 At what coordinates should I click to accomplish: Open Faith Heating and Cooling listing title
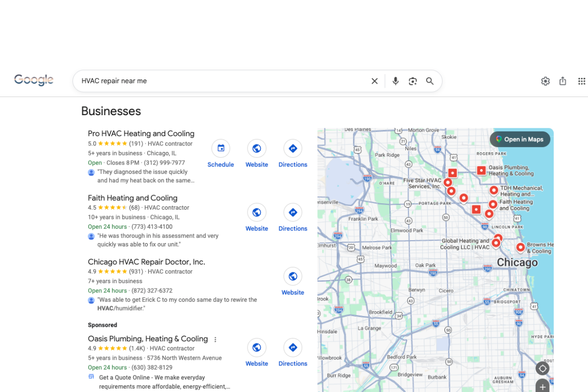coord(133,198)
